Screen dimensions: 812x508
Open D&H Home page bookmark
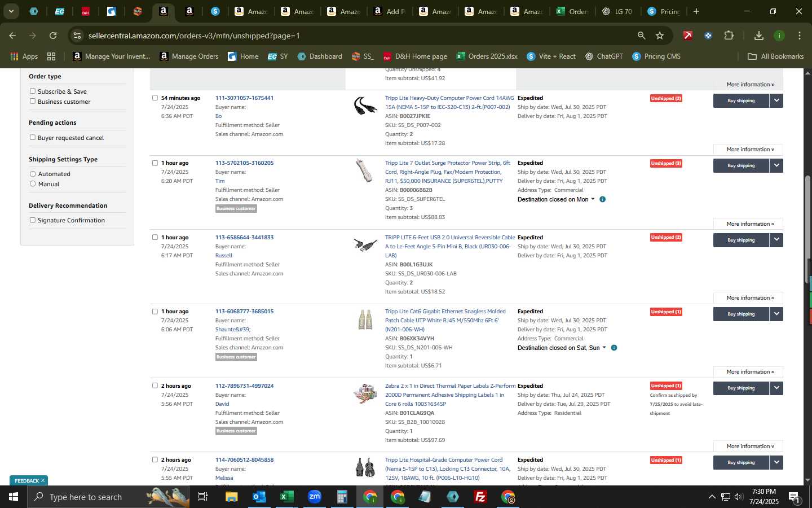click(415, 56)
